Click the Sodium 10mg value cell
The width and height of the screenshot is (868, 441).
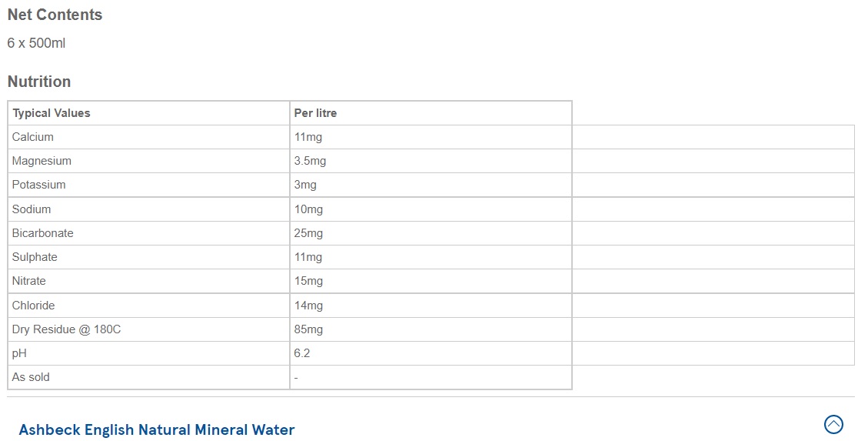(x=431, y=209)
